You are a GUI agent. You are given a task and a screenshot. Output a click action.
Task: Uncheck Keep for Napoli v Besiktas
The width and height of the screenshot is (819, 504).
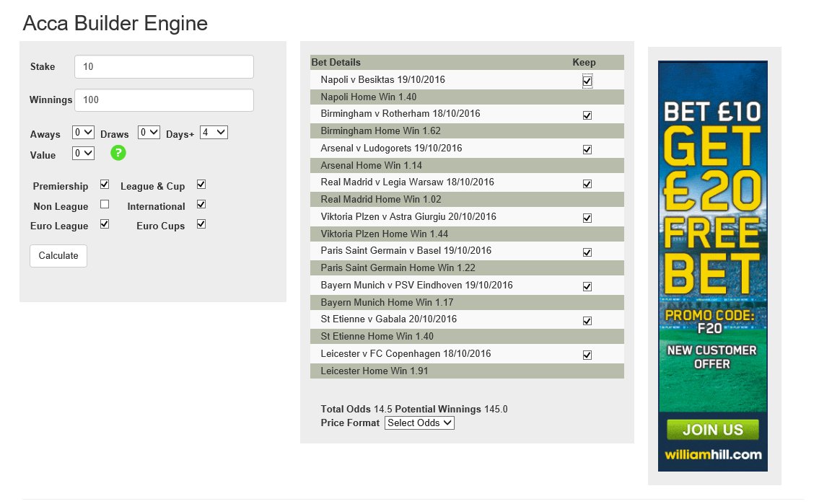tap(587, 81)
